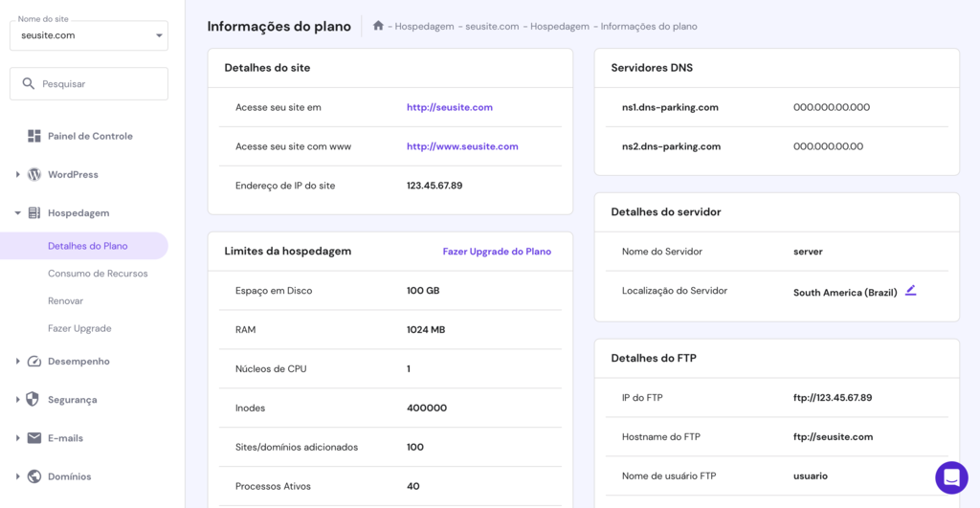Open the WordPress sidebar label
The width and height of the screenshot is (980, 508).
(x=73, y=174)
